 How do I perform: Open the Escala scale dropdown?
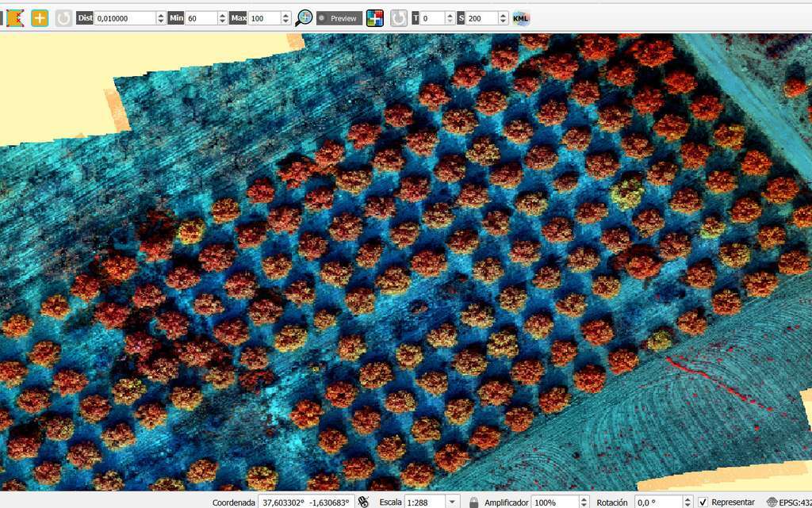(452, 502)
